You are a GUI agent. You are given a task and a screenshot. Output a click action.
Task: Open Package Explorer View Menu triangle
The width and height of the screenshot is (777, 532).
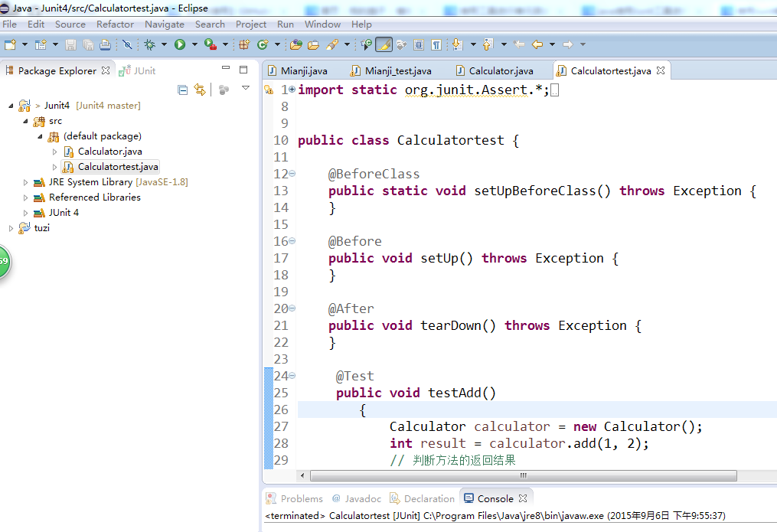[x=245, y=88]
